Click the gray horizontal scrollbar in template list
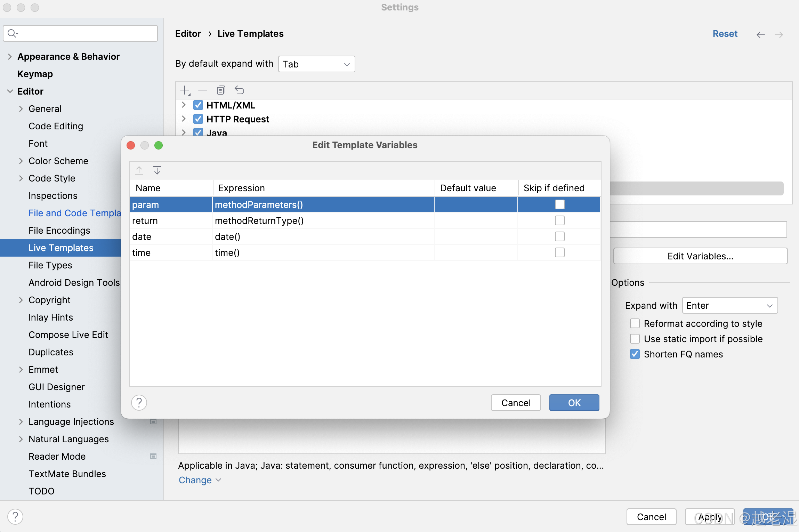 [x=696, y=188]
